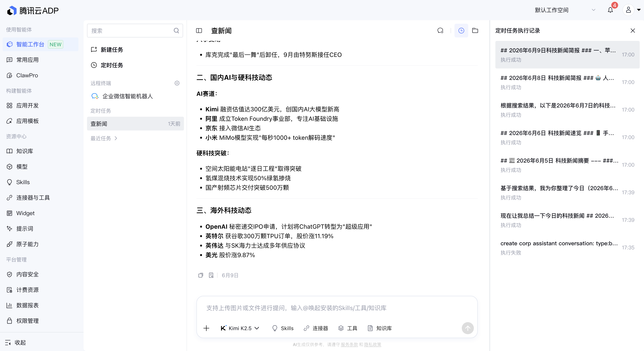Click the 计费资源 icon
Screen dimensions: 644x351
pos(9,290)
